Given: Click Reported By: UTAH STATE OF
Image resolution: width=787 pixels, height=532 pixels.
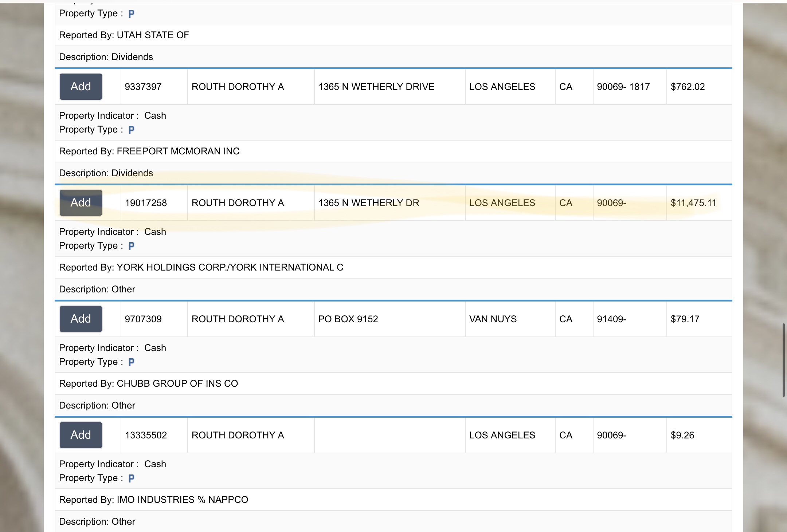Looking at the screenshot, I should (x=124, y=35).
